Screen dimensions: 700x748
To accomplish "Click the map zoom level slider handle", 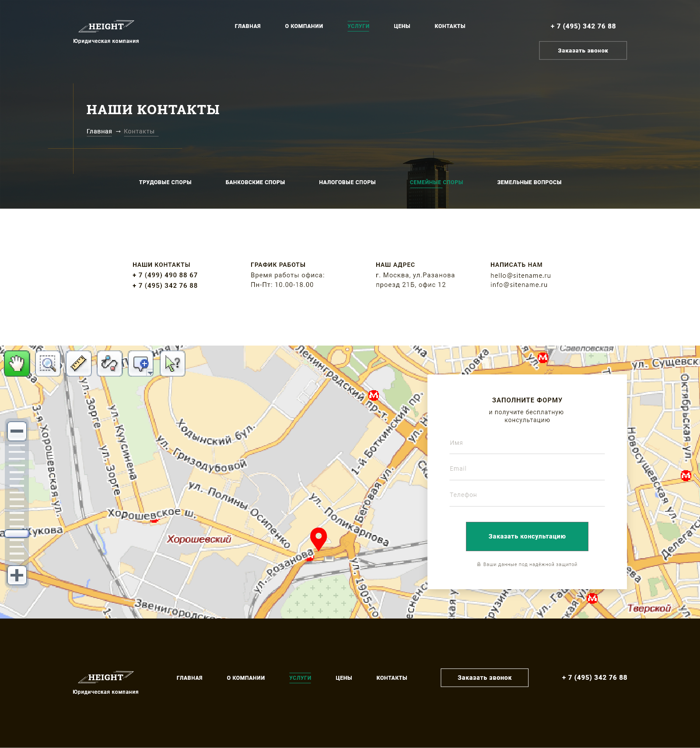I will click(x=17, y=534).
